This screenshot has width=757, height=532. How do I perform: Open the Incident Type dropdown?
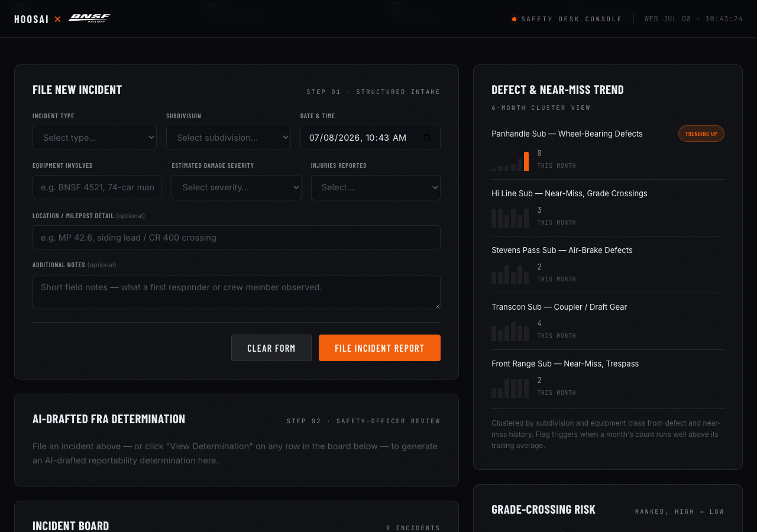tap(95, 137)
